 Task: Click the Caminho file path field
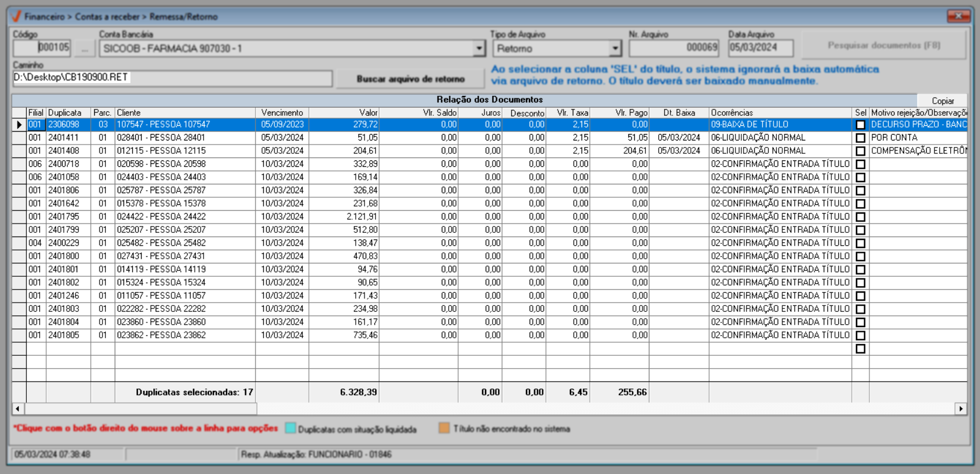pyautogui.click(x=172, y=78)
